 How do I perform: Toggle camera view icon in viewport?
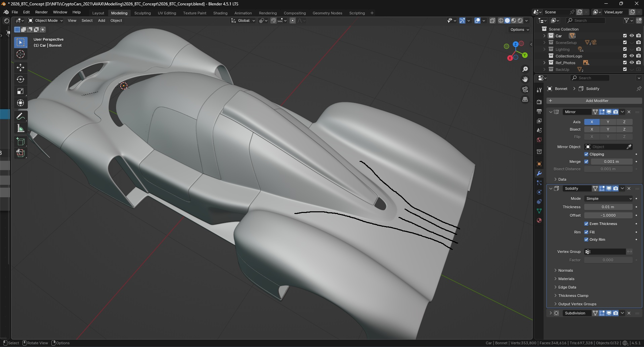525,89
